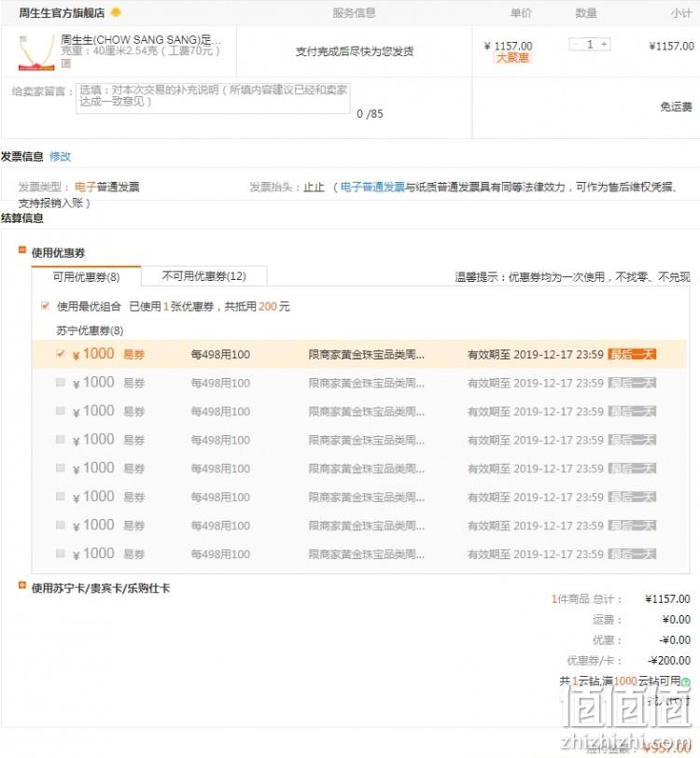The width and height of the screenshot is (700, 758).
Task: Expand 使用苏宁卡/贵宾卡/乐购仕卡 section
Action: click(21, 585)
